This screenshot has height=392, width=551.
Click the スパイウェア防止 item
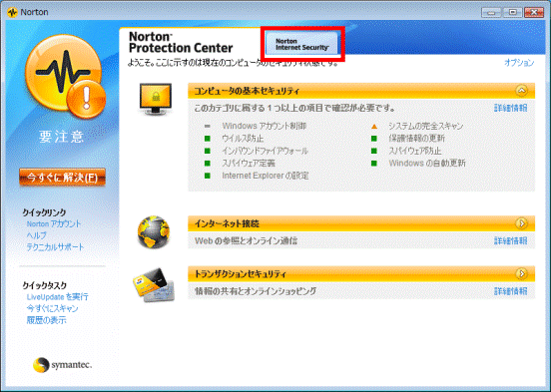[415, 151]
